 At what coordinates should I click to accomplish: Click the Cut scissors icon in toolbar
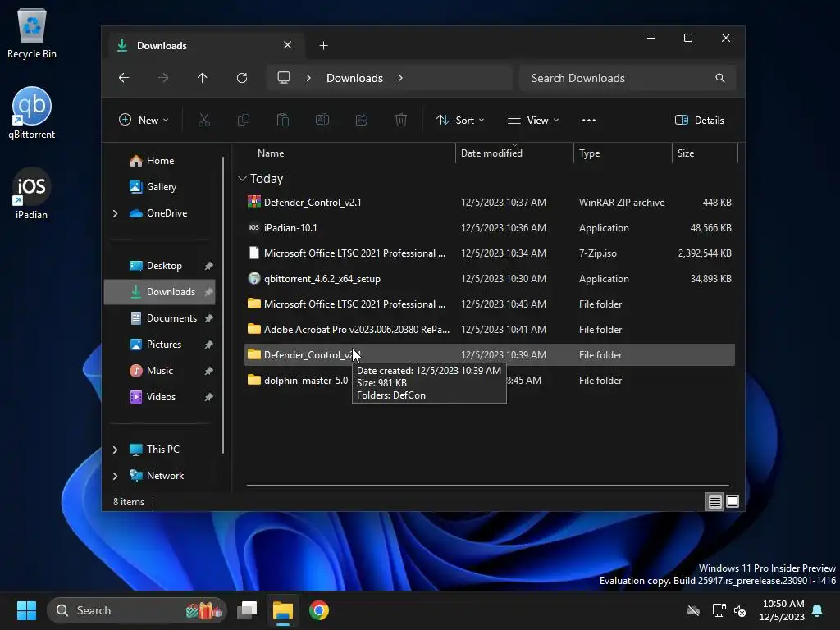tap(204, 120)
